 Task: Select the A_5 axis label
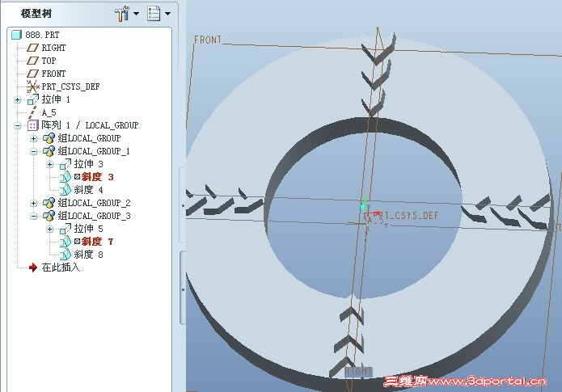(49, 112)
